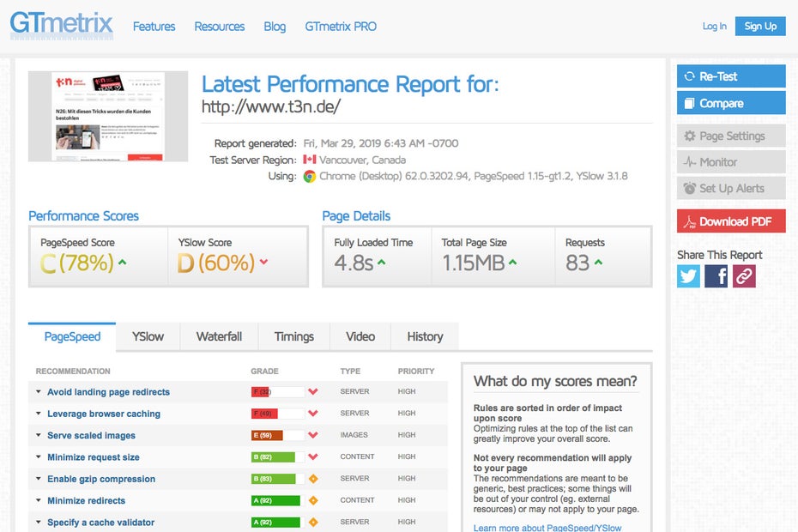Click the t3n.de page screenshot thumbnail
Image resolution: width=798 pixels, height=532 pixels.
tap(108, 117)
